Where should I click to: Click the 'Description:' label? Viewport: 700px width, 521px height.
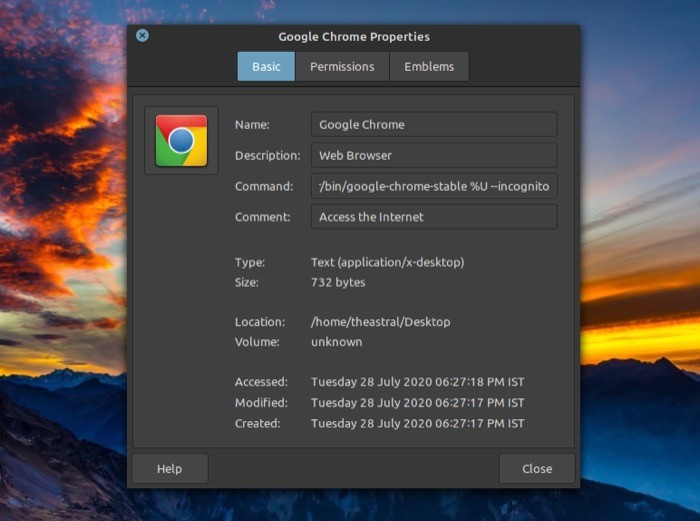[267, 155]
